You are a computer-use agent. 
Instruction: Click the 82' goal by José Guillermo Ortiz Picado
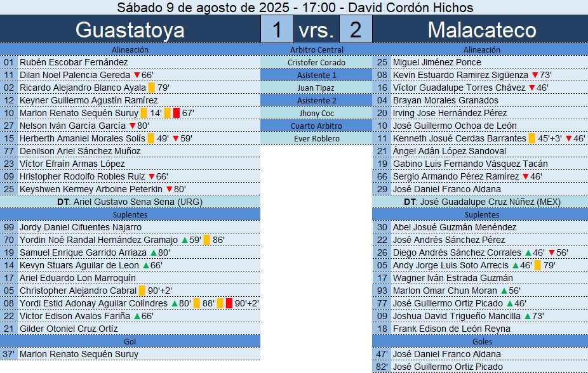[x=448, y=367]
